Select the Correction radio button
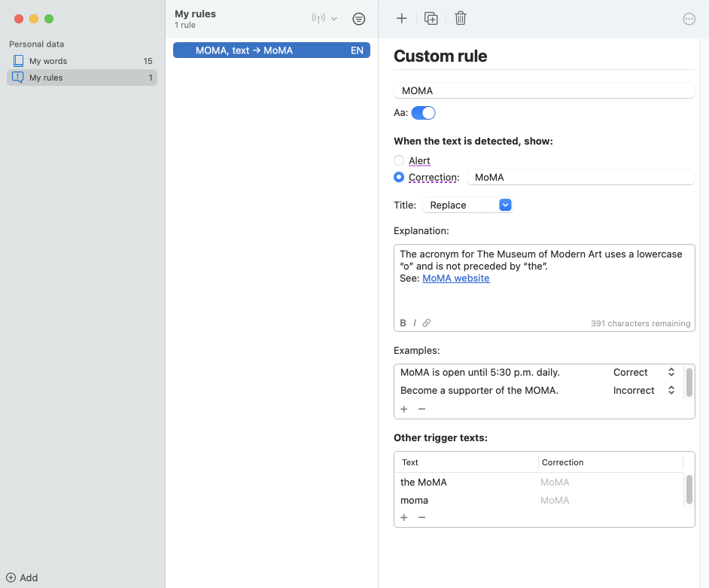This screenshot has height=588, width=709. (399, 178)
